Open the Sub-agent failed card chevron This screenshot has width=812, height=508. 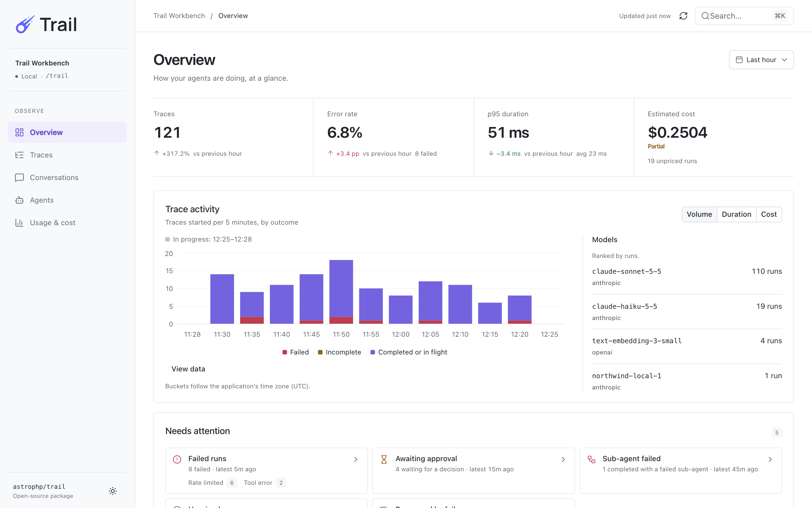(x=770, y=459)
